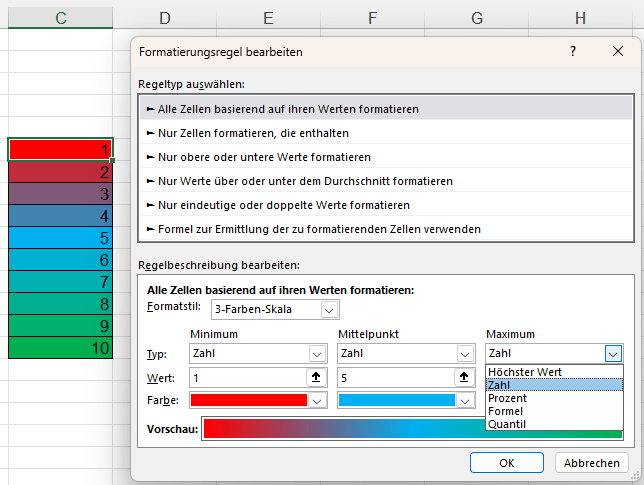The width and height of the screenshot is (644, 485).
Task: Choose 'Prozent' in the Maximum type list
Action: (x=510, y=398)
